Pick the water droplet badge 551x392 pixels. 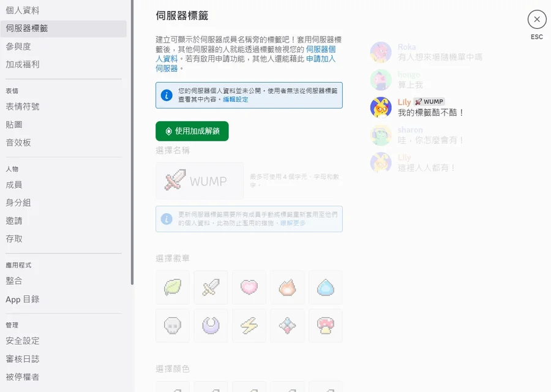326,287
